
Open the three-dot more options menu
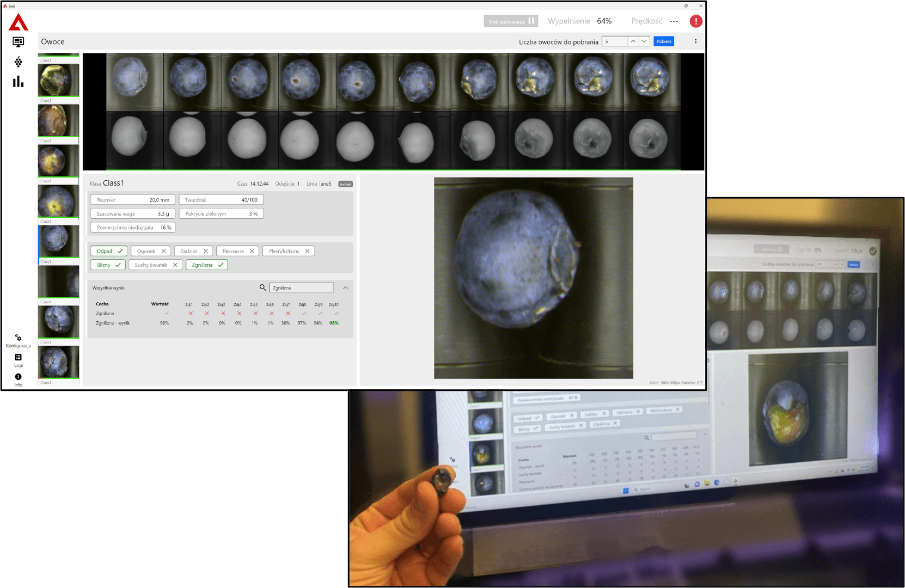(x=695, y=41)
